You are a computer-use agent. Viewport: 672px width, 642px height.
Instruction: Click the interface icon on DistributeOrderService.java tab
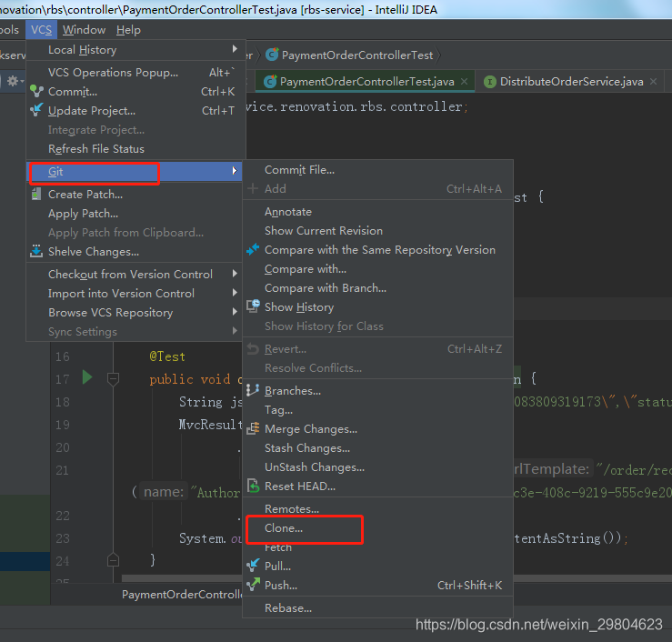coord(490,82)
